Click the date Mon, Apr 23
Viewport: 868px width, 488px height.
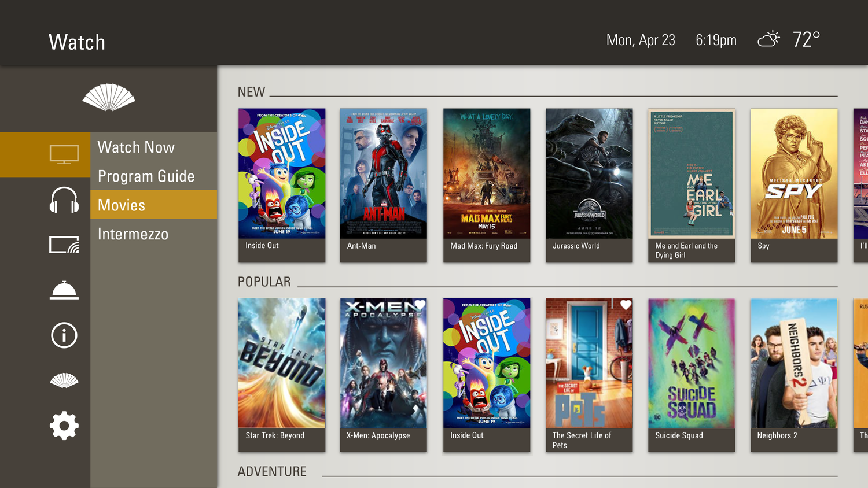point(641,40)
